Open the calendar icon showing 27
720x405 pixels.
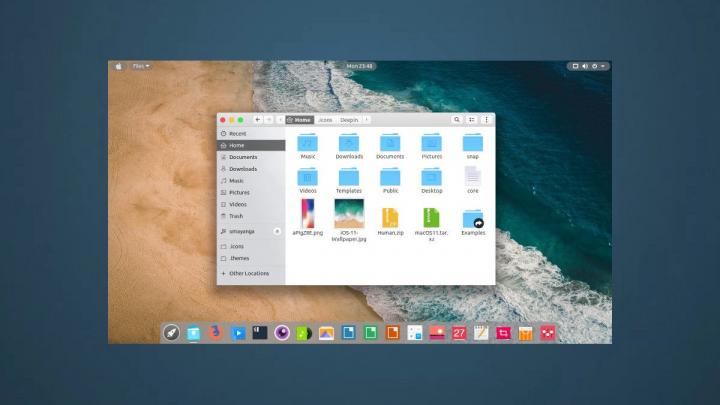[459, 333]
